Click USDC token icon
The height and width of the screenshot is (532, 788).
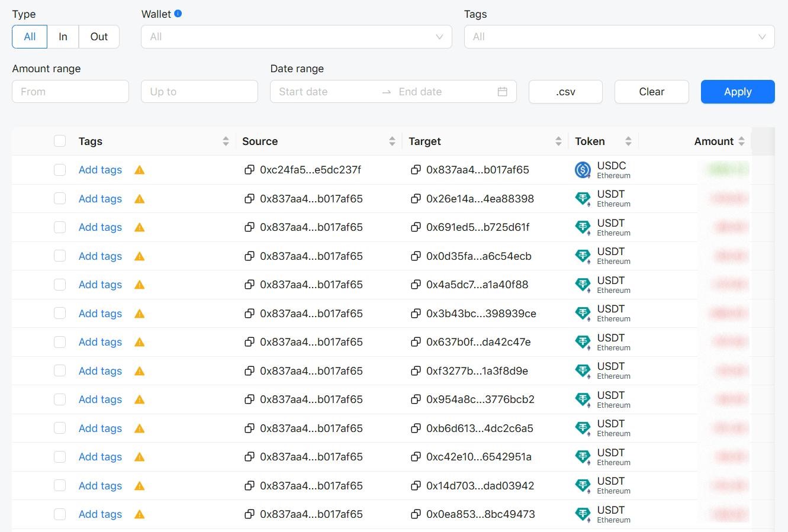point(583,170)
